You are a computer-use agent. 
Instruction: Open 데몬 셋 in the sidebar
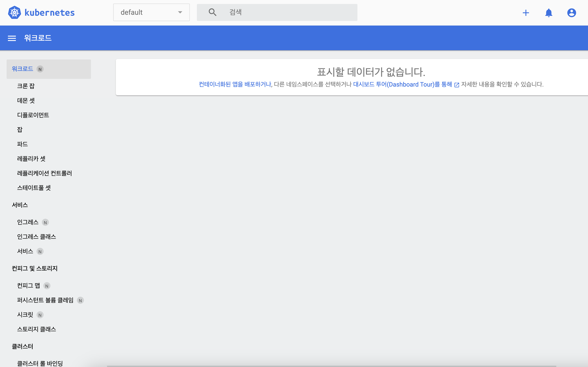pyautogui.click(x=26, y=100)
